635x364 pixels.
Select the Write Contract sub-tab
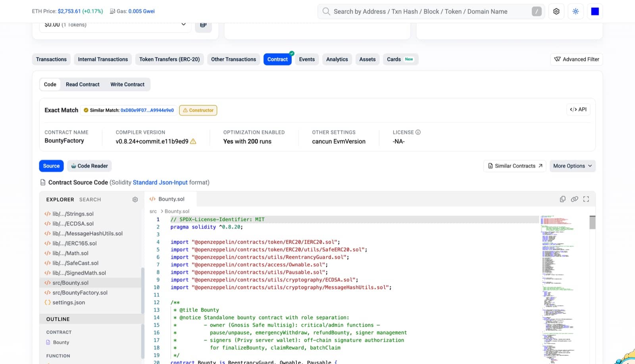point(127,84)
